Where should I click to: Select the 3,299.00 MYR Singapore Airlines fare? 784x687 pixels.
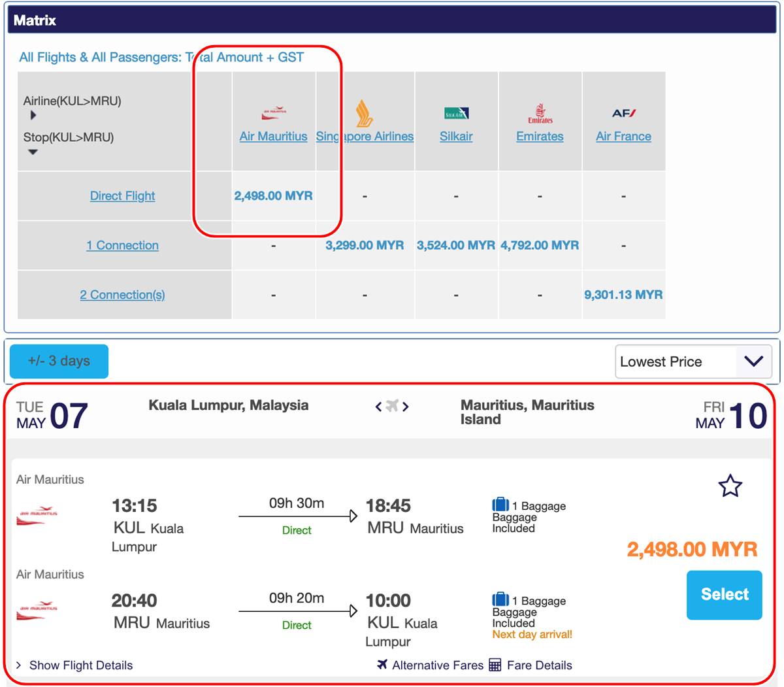coord(365,246)
